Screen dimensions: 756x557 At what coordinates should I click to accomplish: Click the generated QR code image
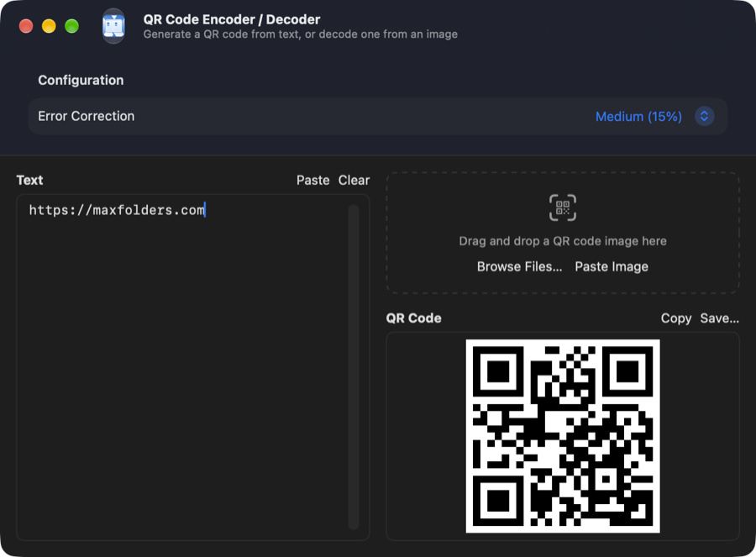563,436
